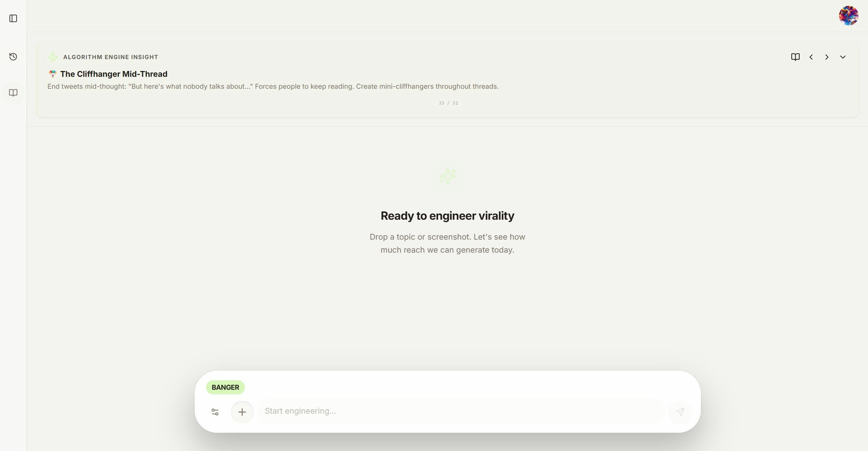Click the Ready to engineer virality heading
The width and height of the screenshot is (868, 451).
[448, 216]
